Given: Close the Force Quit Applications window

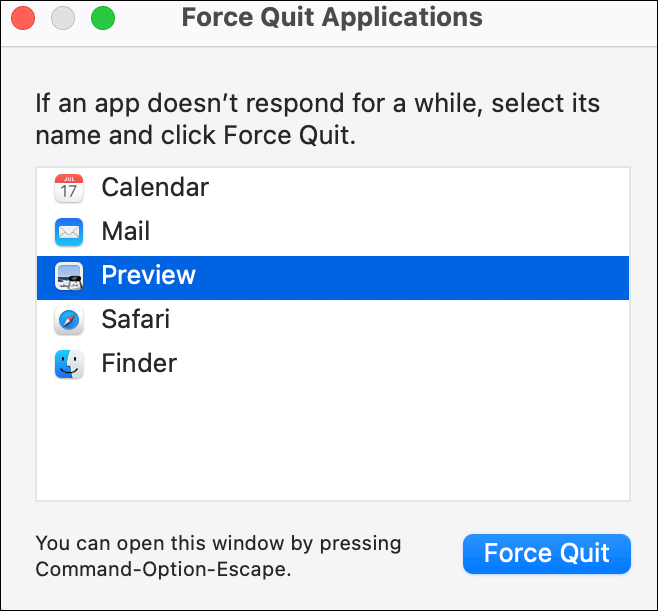Looking at the screenshot, I should point(22,18).
